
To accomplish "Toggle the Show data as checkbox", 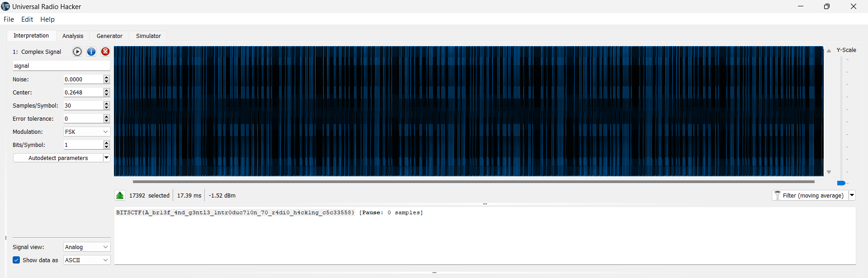I will point(16,260).
